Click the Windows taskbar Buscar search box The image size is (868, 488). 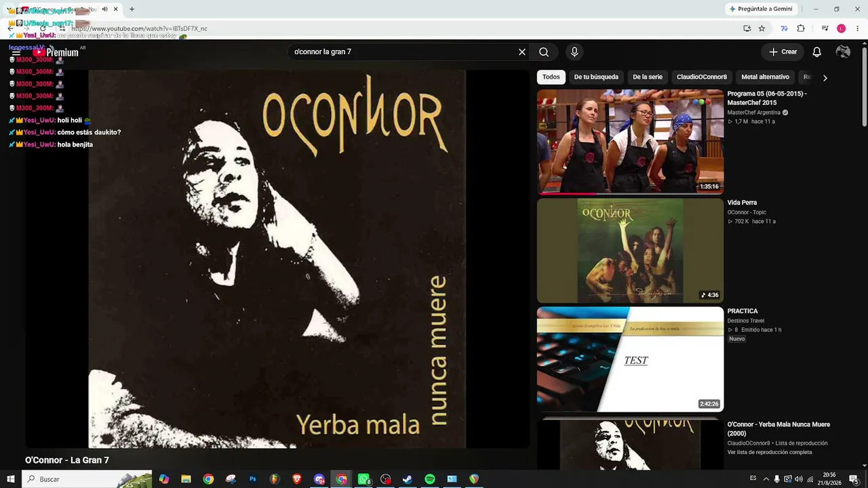87,479
